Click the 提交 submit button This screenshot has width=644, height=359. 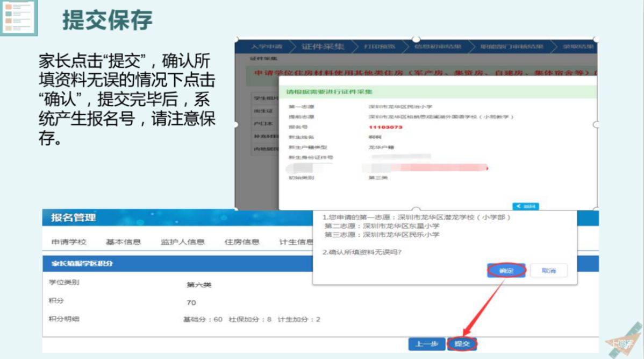pos(462,343)
